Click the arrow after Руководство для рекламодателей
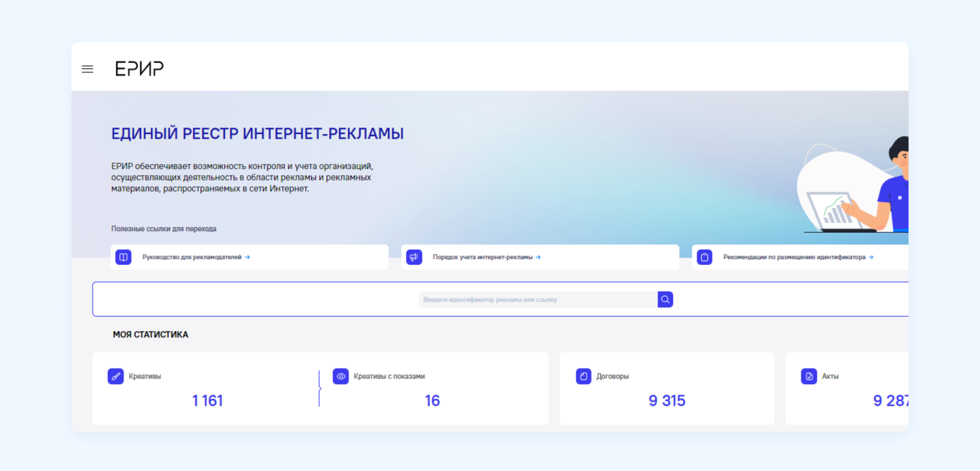Screen dimensions: 980x471 click(247, 257)
